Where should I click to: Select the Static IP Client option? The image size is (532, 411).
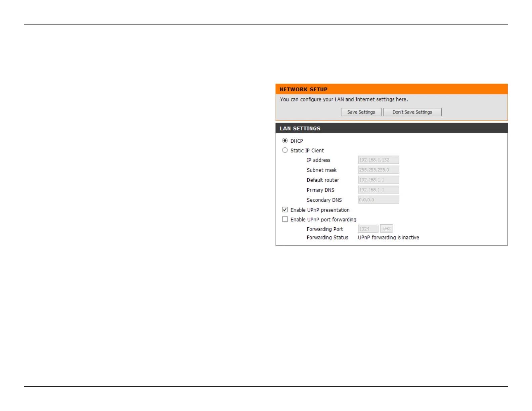tap(285, 150)
